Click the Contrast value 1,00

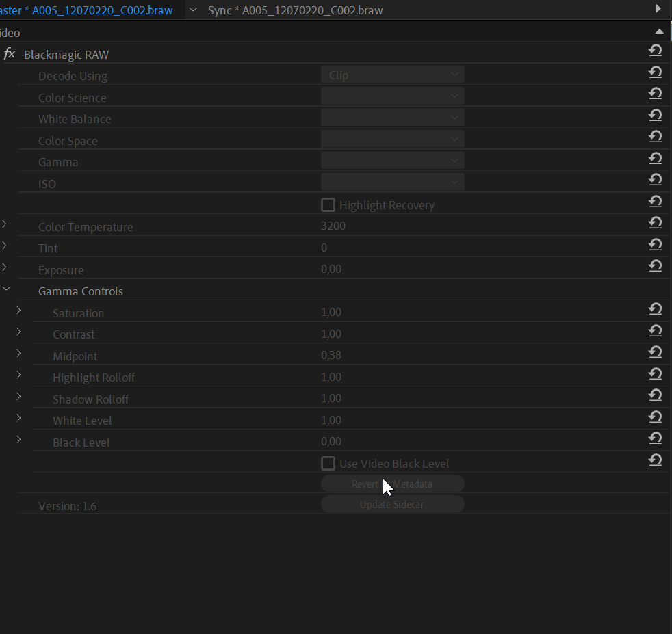click(x=331, y=334)
